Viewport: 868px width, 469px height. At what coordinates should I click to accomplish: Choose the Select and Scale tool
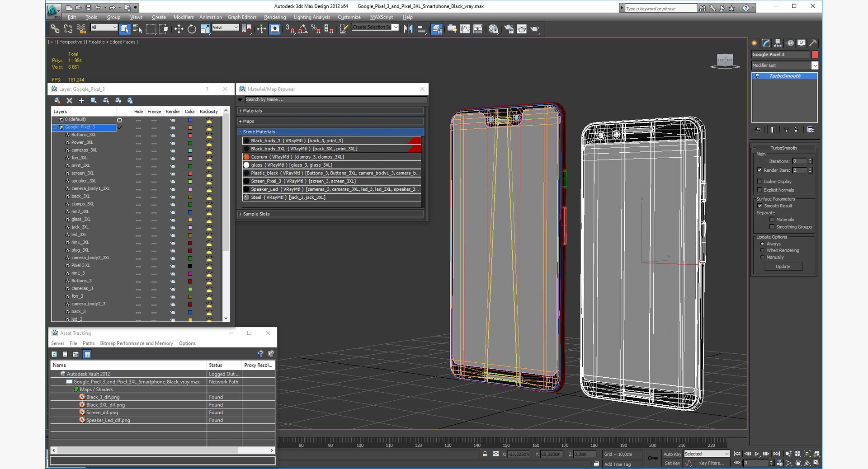click(x=205, y=29)
